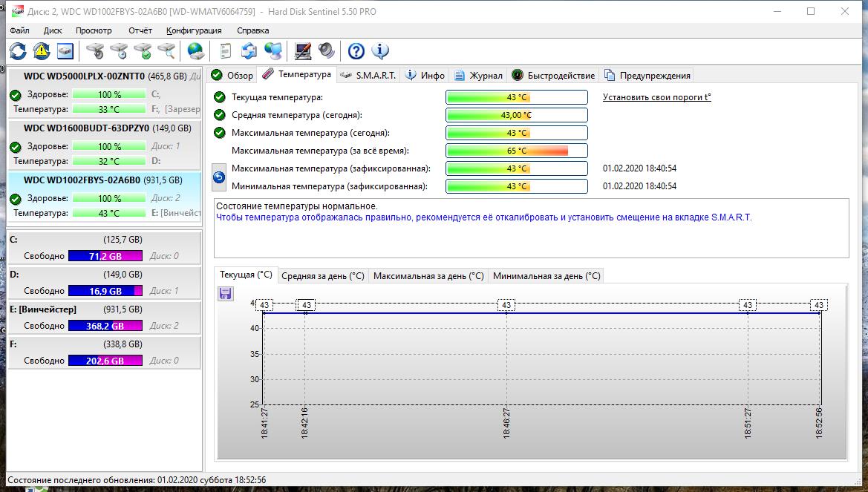Switch to the Быстродействие tab
This screenshot has width=868, height=492.
coord(553,75)
